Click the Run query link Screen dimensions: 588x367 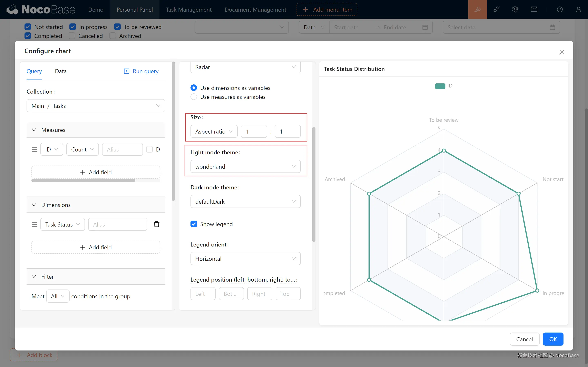click(x=141, y=71)
